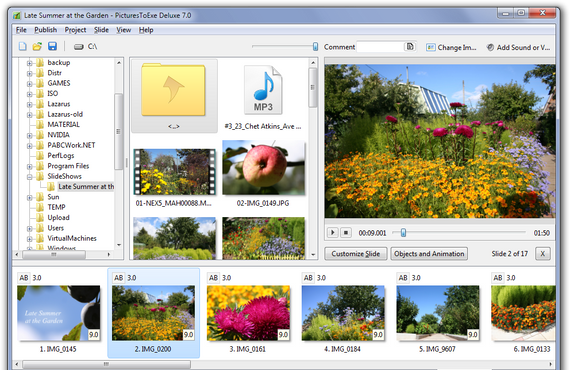Image resolution: width=571 pixels, height=370 pixels.
Task: Open a project with the folder icon
Action: pos(37,46)
